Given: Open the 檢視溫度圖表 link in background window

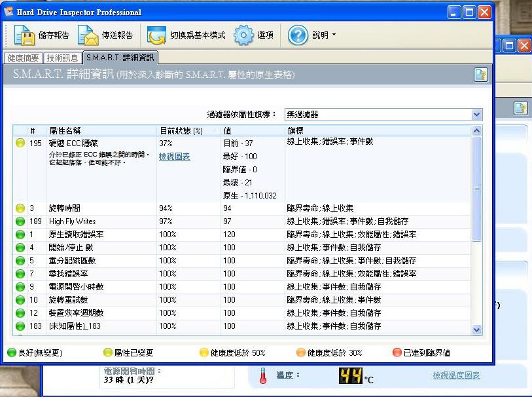Looking at the screenshot, I should (456, 375).
